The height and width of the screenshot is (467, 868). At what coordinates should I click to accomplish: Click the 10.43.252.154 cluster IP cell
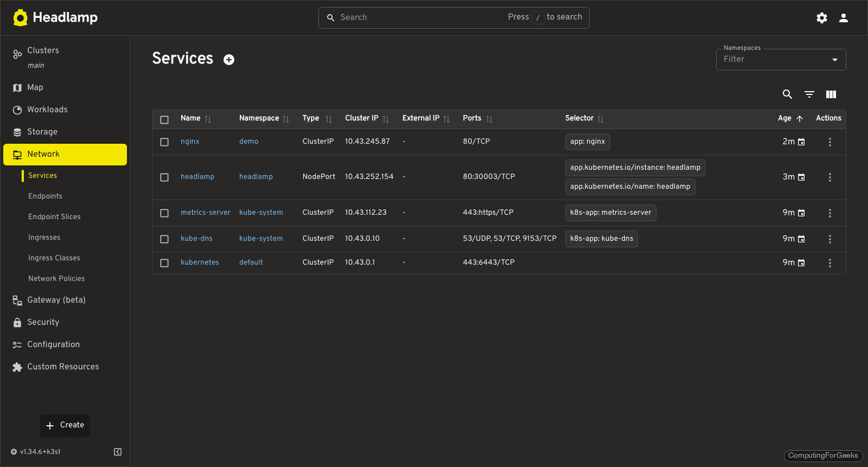[369, 177]
